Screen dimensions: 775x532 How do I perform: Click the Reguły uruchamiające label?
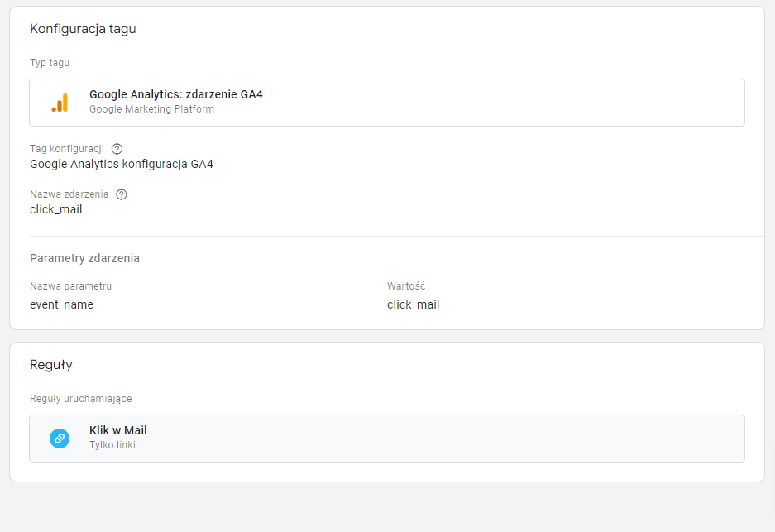coord(80,399)
